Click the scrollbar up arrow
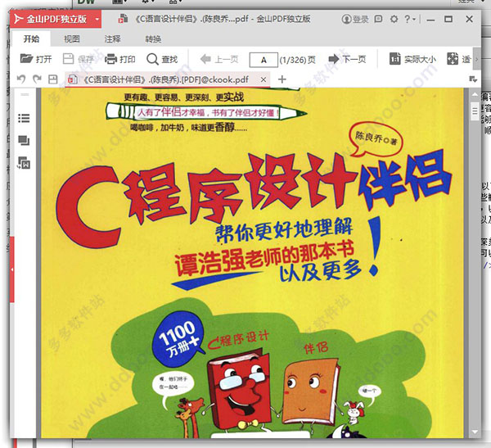 [475, 94]
